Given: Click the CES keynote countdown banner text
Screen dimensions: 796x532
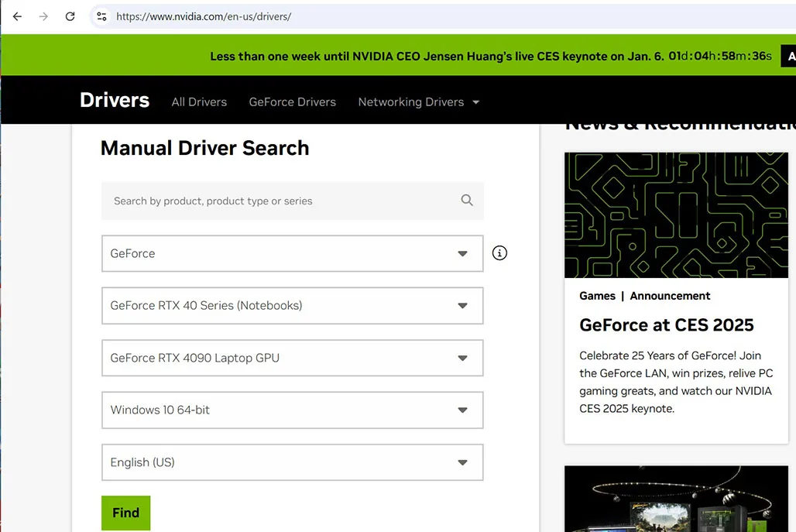Looking at the screenshot, I should pyautogui.click(x=491, y=56).
